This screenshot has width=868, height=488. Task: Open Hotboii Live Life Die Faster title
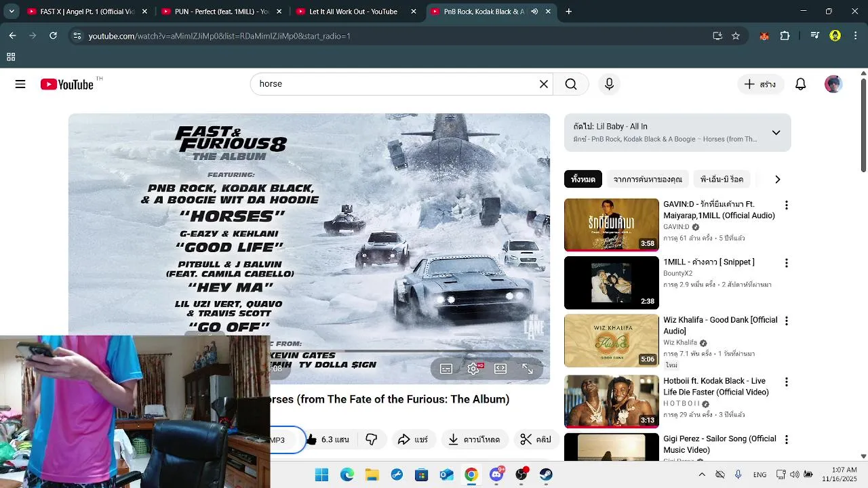pyautogui.click(x=716, y=387)
